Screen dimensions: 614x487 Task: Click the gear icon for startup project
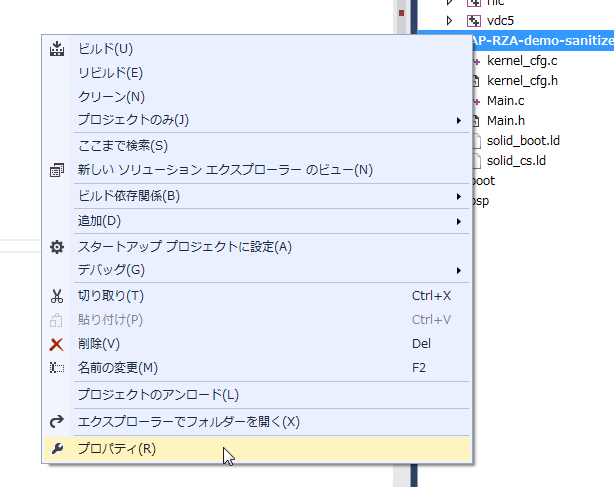pos(57,246)
